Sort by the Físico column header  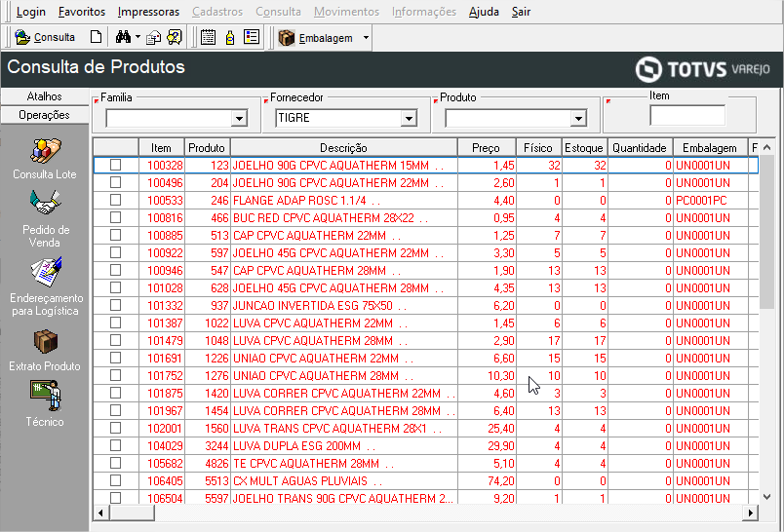pyautogui.click(x=538, y=148)
